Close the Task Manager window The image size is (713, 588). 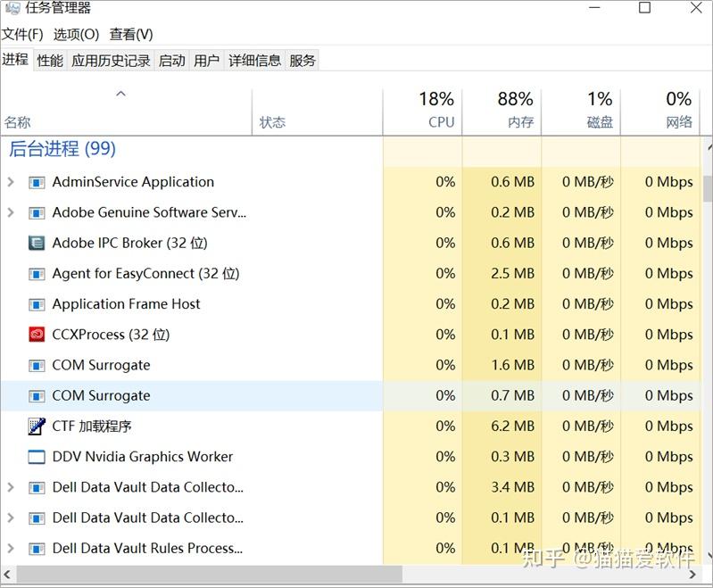click(696, 7)
